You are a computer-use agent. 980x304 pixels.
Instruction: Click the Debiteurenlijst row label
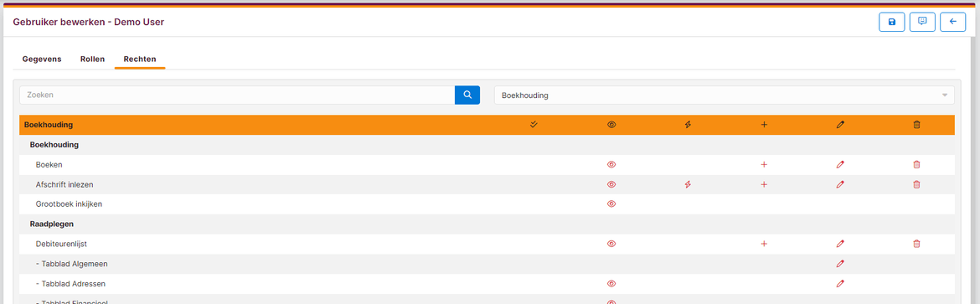(60, 244)
